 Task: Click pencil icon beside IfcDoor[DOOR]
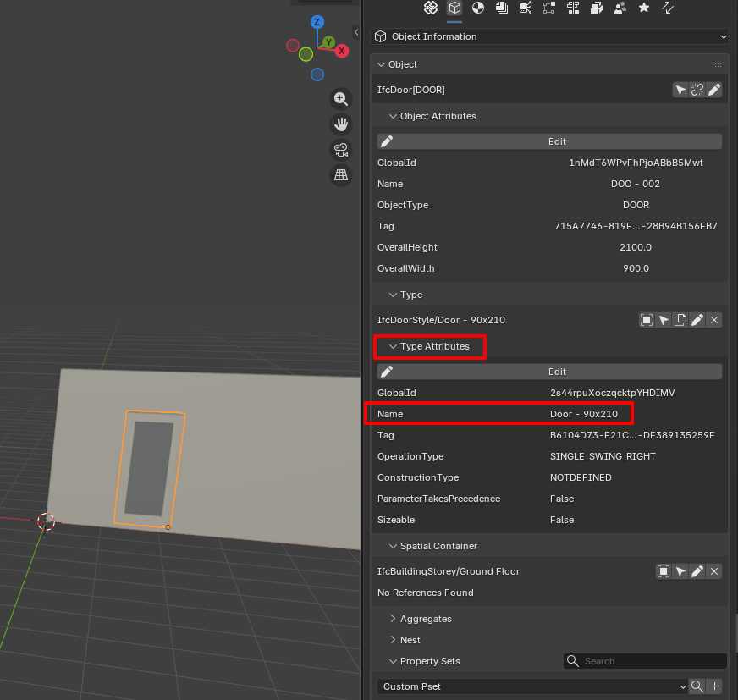point(714,90)
